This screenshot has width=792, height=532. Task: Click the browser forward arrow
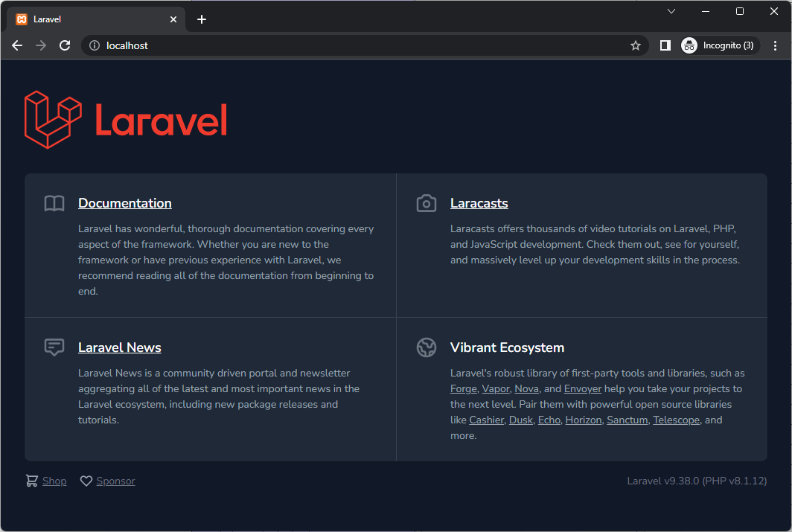click(x=41, y=45)
